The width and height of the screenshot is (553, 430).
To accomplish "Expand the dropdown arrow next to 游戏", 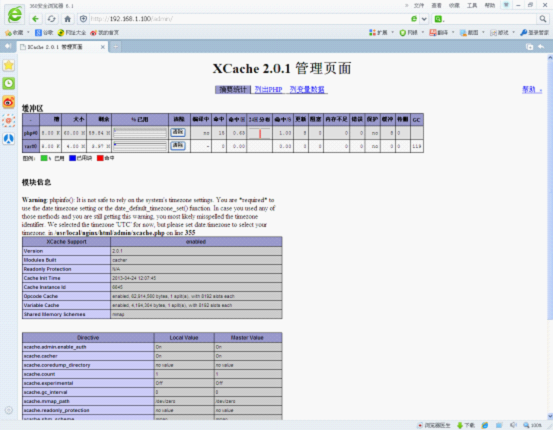I will pos(514,32).
